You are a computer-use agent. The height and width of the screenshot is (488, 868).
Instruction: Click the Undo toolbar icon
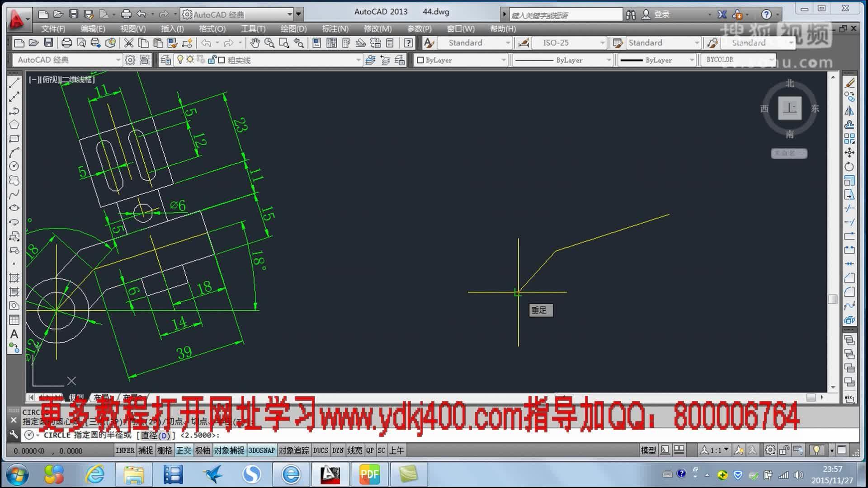(x=206, y=43)
